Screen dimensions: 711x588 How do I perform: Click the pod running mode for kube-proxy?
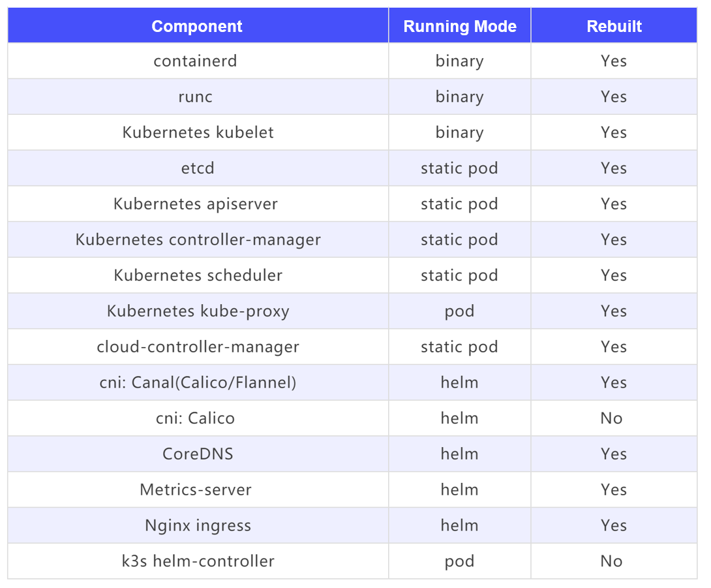tap(459, 311)
